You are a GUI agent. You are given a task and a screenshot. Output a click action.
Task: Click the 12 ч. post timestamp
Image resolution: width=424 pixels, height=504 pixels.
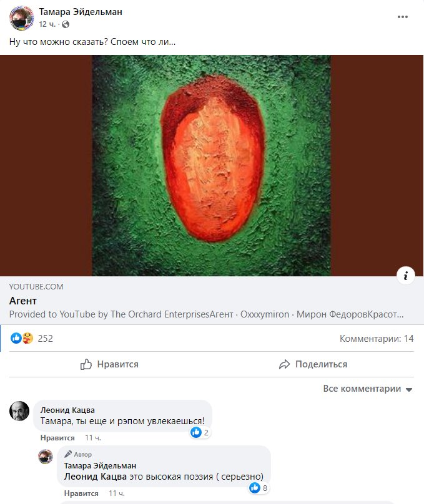click(47, 24)
